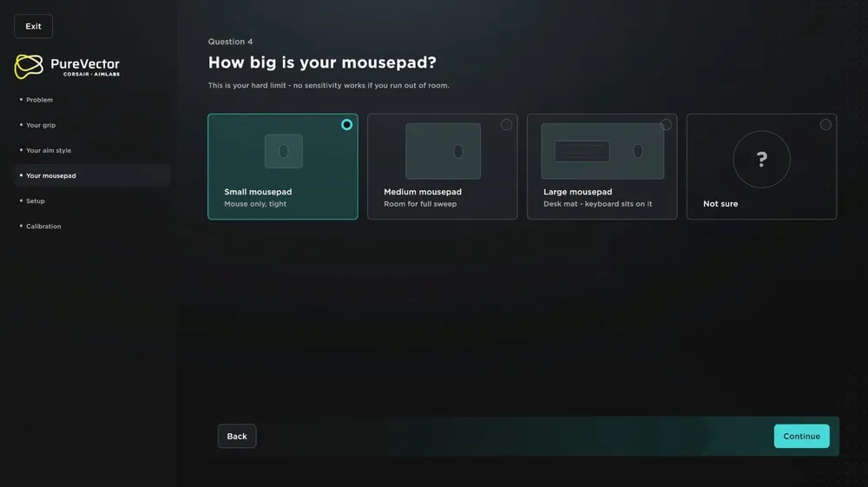Viewport: 868px width, 487px height.
Task: Go to the Your grip step
Action: pyautogui.click(x=92, y=125)
